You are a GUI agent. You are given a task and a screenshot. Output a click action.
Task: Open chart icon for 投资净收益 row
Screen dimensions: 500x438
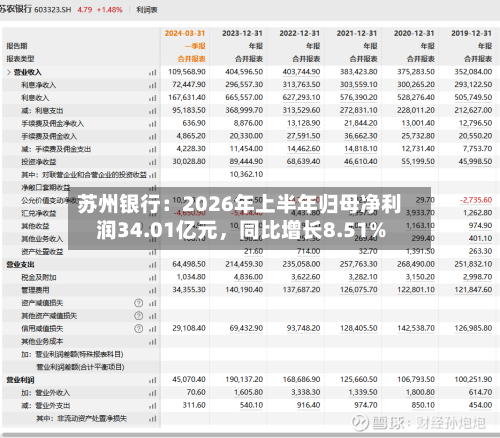tap(152, 162)
